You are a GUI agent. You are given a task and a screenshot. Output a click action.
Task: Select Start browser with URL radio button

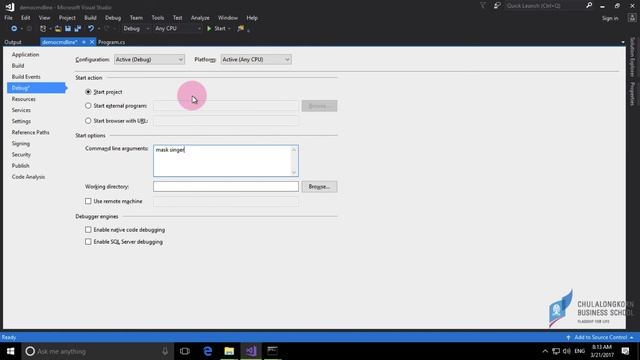[x=88, y=121]
